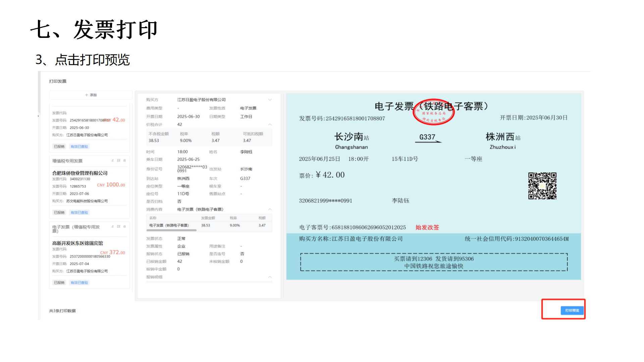Click 已报销 tag on 1000.00 invoice

[59, 213]
